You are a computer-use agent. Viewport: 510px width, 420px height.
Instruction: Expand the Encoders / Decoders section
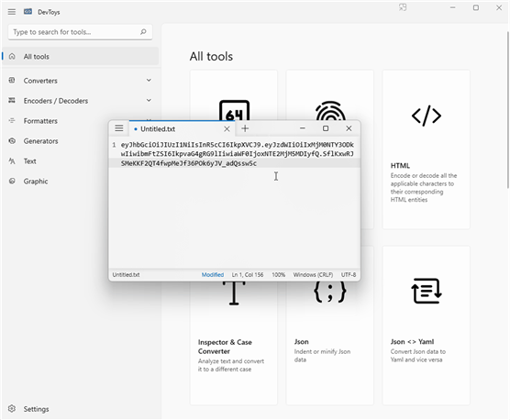(80, 101)
